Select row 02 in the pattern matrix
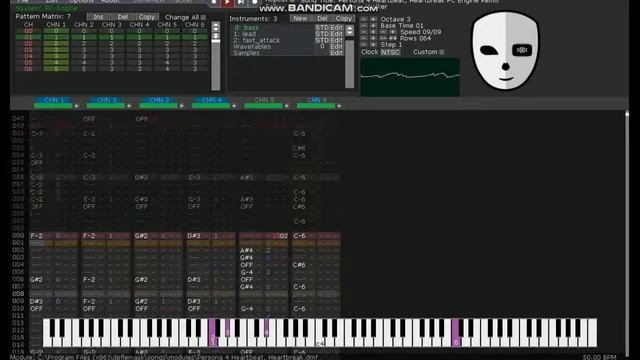640x360 pixels. click(x=28, y=43)
